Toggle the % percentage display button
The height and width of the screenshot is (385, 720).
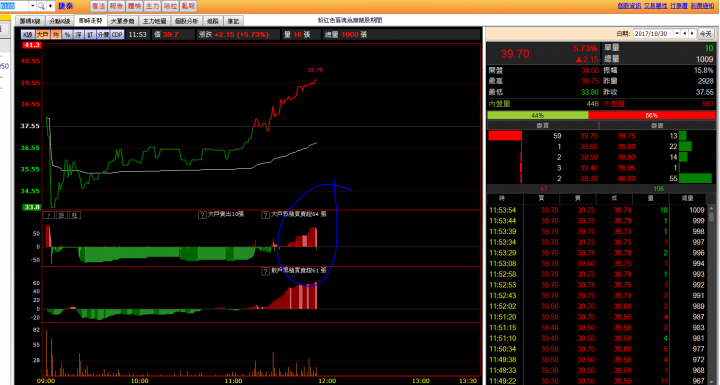click(x=68, y=35)
